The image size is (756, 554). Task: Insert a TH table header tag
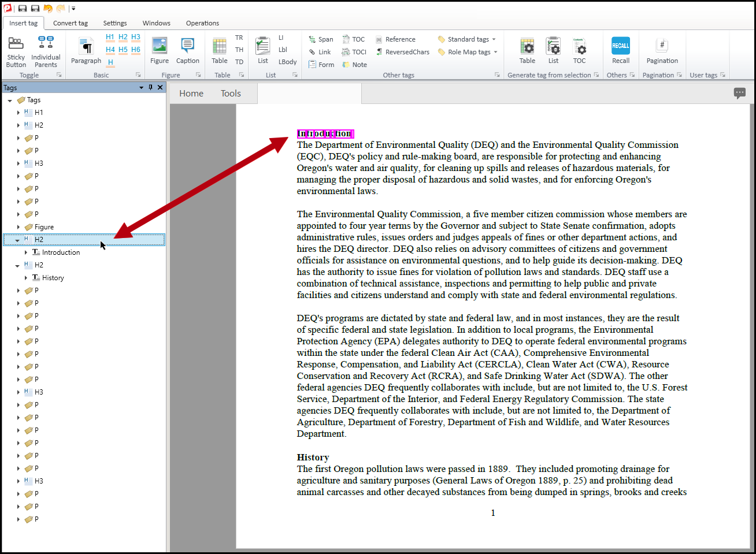(x=239, y=50)
